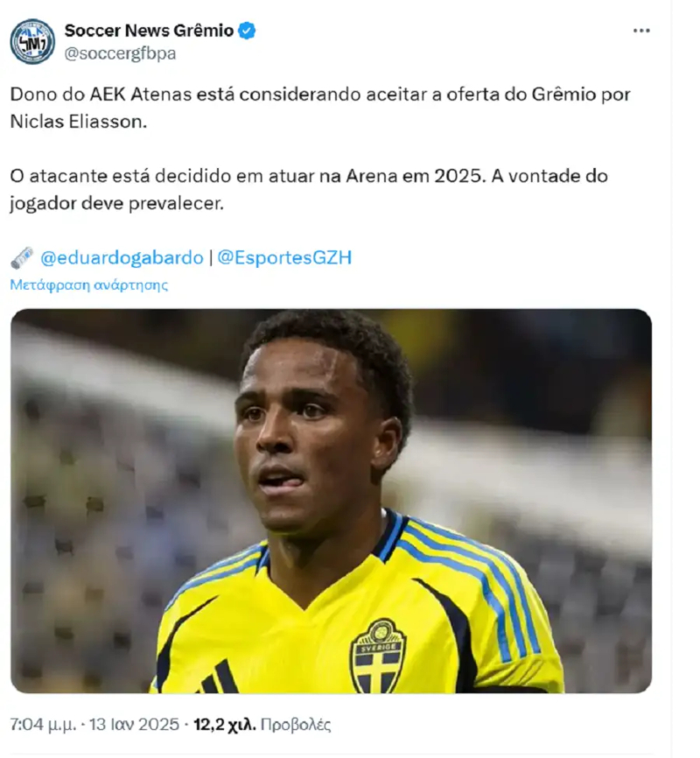Click the 7:04 μ.μ. timestamp

coord(43,724)
